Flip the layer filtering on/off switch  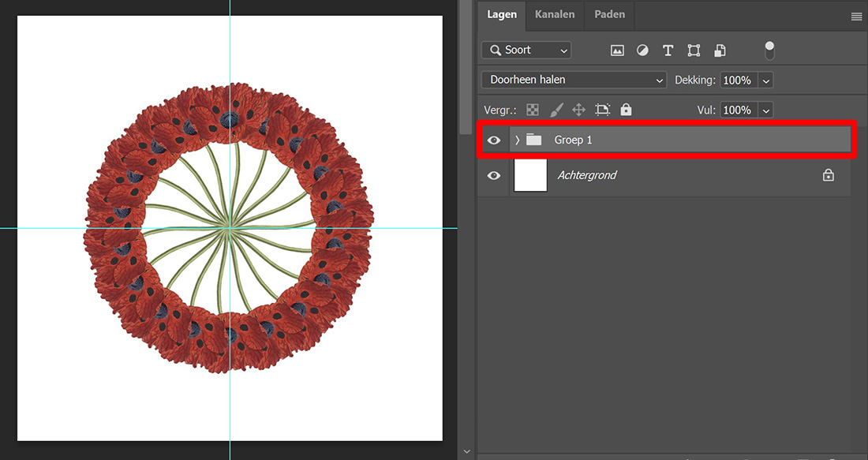click(x=769, y=50)
